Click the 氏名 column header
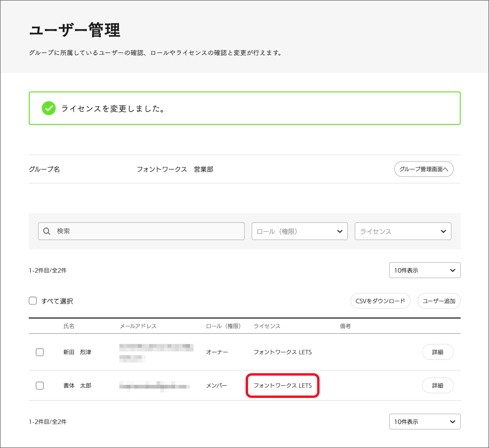Viewport: 489px width, 448px height. (69, 326)
